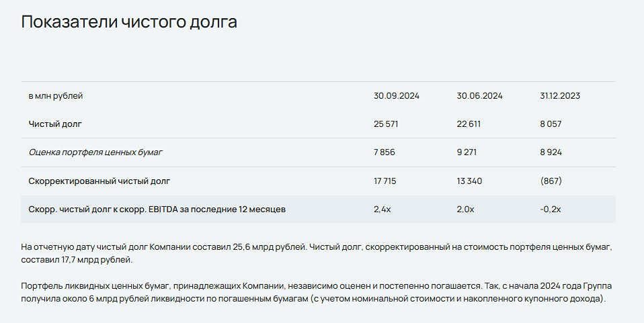Click the 2,4x ratio value

click(382, 210)
